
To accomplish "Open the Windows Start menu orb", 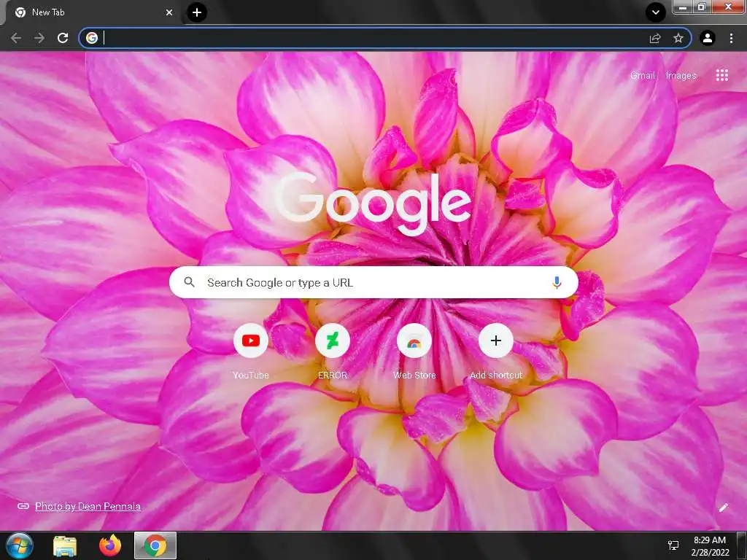I will click(20, 545).
